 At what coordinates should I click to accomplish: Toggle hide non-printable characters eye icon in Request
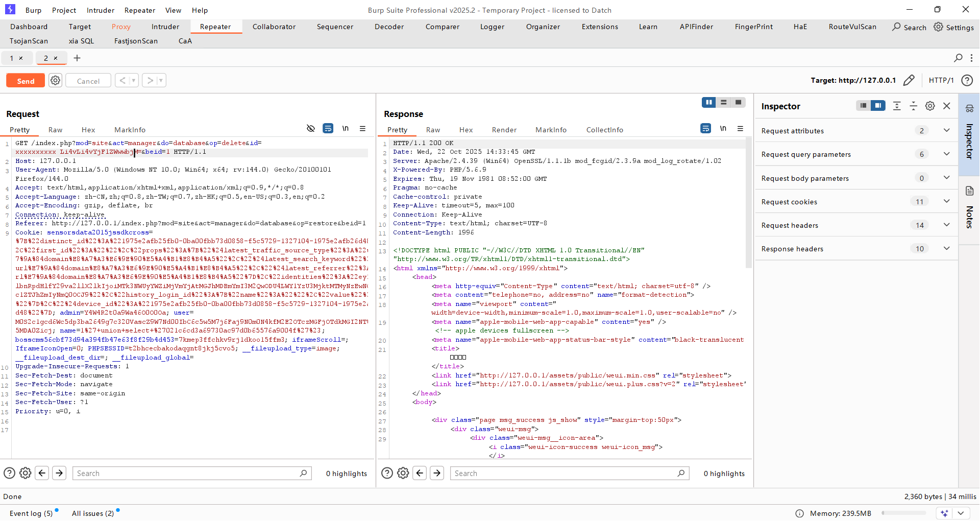pos(310,129)
